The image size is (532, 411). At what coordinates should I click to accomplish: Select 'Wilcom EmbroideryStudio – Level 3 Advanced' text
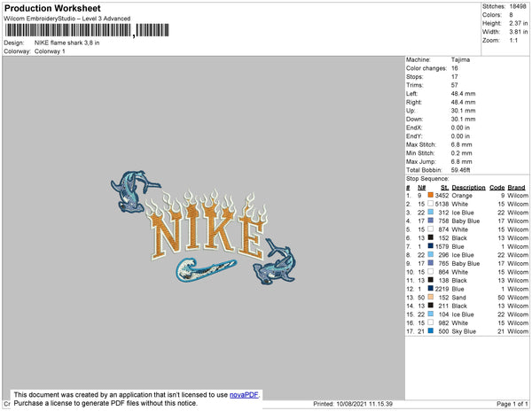[67, 19]
